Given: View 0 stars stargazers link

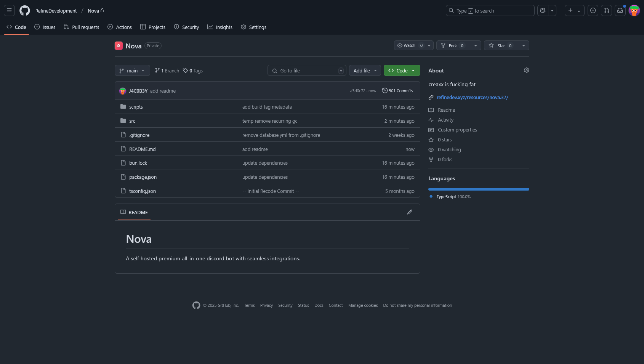Looking at the screenshot, I should pyautogui.click(x=440, y=140).
